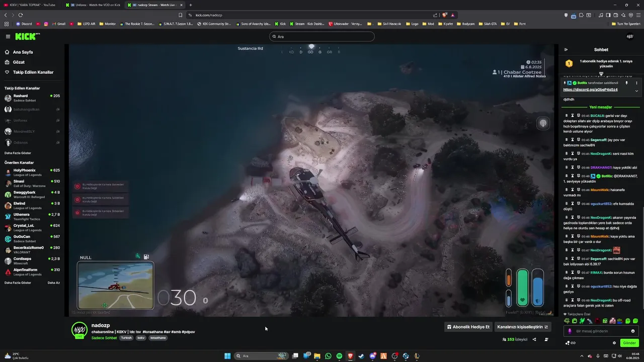Open WhatsApp from the taskbar
644x362 pixels.
click(329, 356)
